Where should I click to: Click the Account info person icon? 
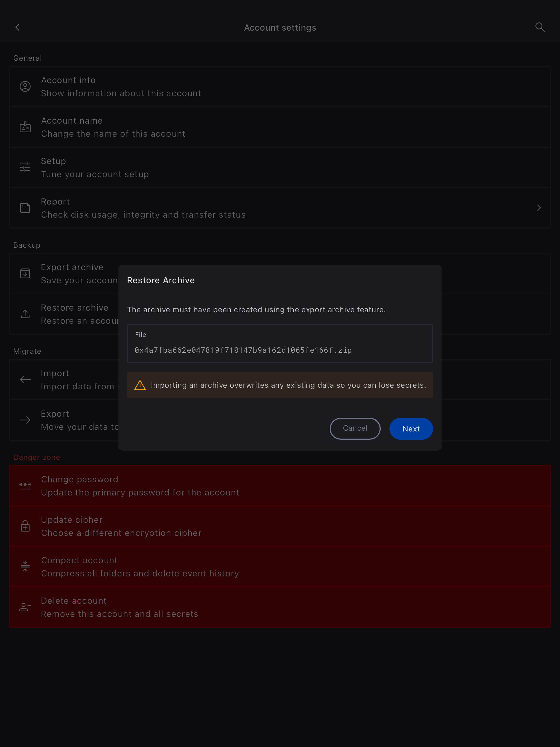pos(25,86)
